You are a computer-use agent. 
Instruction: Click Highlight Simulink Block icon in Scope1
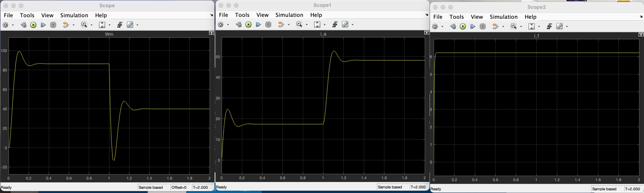click(281, 25)
